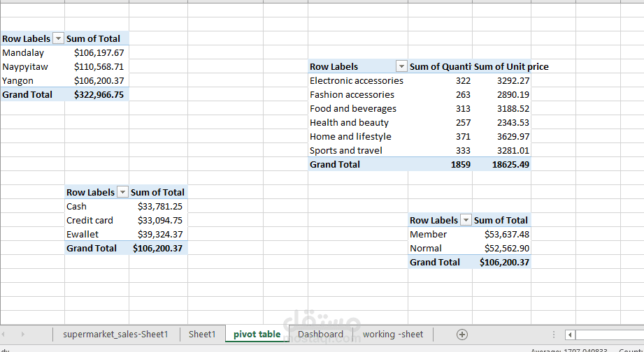Image resolution: width=644 pixels, height=352 pixels.
Task: Select Sports and travel row label
Action: (x=358, y=151)
